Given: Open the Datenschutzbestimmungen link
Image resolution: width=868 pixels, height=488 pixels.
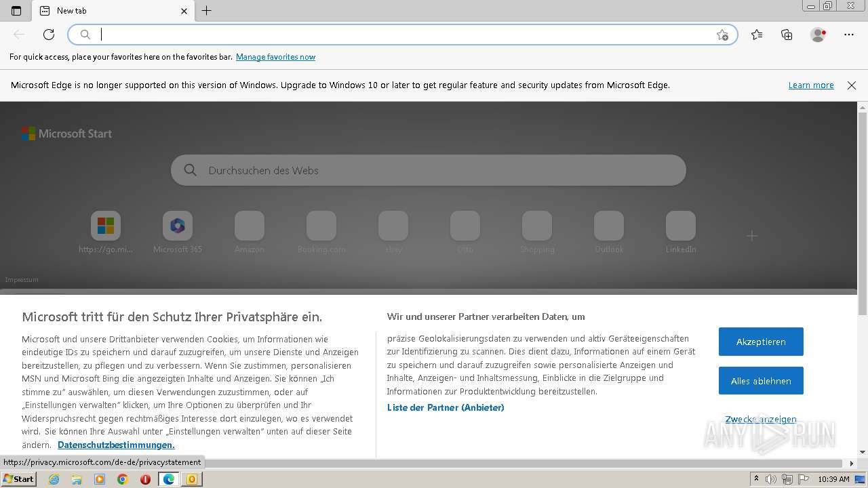Looking at the screenshot, I should [x=116, y=445].
